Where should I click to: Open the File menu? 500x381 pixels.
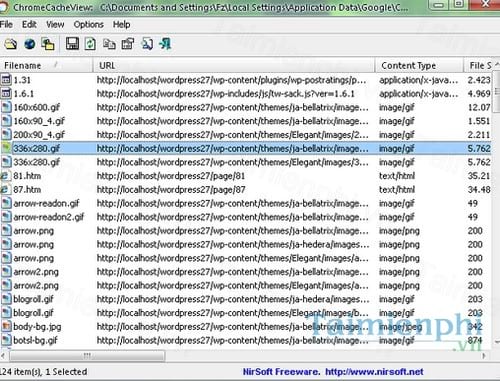pyautogui.click(x=6, y=24)
